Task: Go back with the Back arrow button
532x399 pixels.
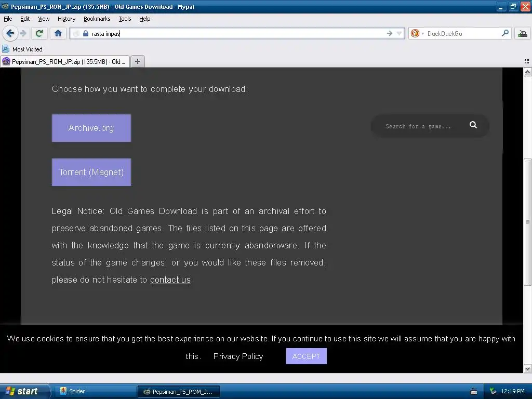Action: pyautogui.click(x=10, y=33)
